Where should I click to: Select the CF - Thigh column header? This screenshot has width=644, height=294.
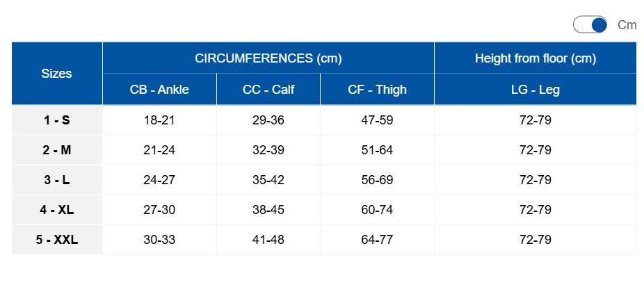tap(377, 90)
